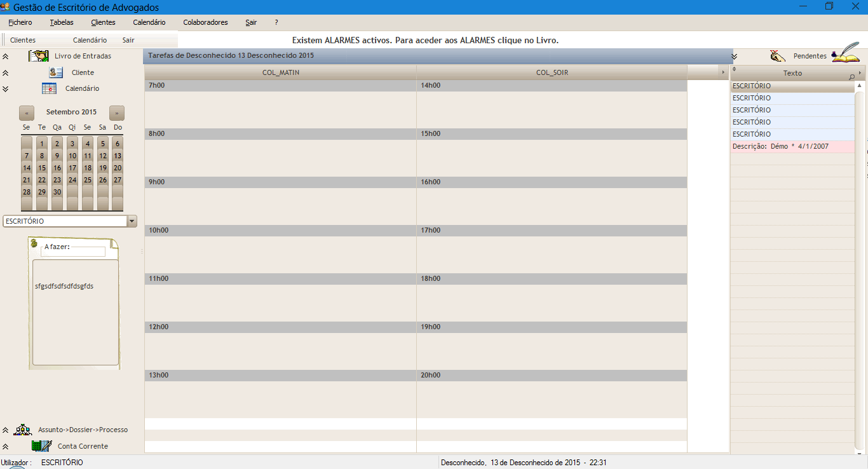The image size is (868, 469).
Task: Open the Colaboradores menu
Action: pyautogui.click(x=205, y=22)
